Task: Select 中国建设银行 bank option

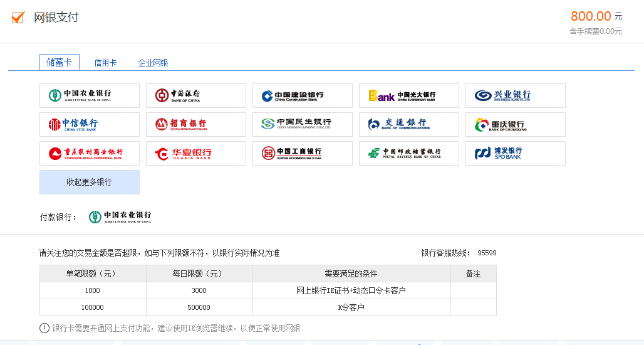Action: (x=303, y=95)
